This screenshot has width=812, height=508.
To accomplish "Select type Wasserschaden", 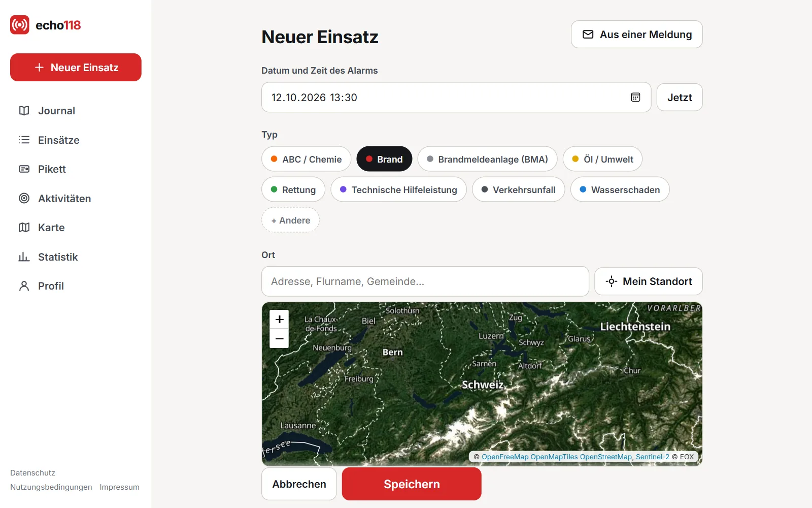I will click(620, 189).
